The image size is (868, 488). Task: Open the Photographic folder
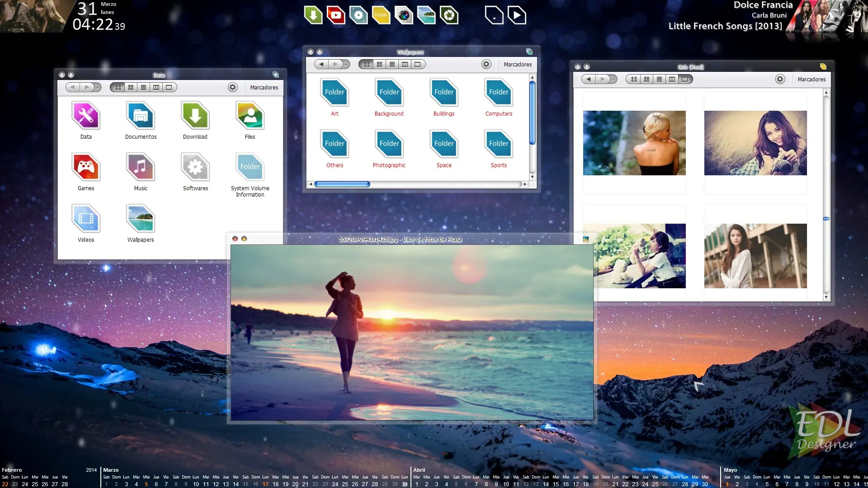coord(389,144)
